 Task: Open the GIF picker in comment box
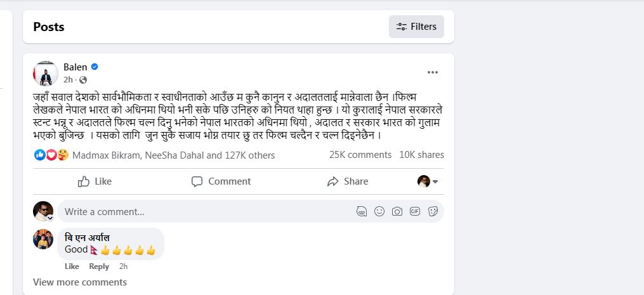tap(415, 211)
